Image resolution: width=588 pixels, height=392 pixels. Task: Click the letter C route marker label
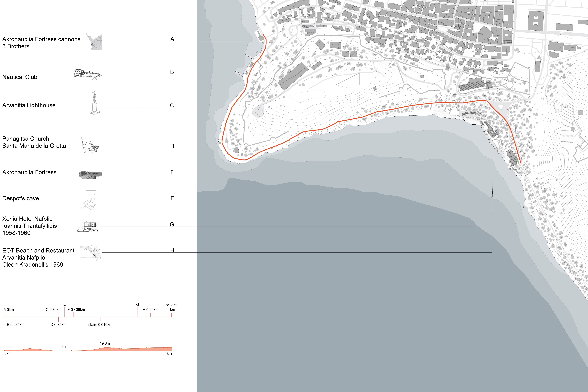coord(172,105)
